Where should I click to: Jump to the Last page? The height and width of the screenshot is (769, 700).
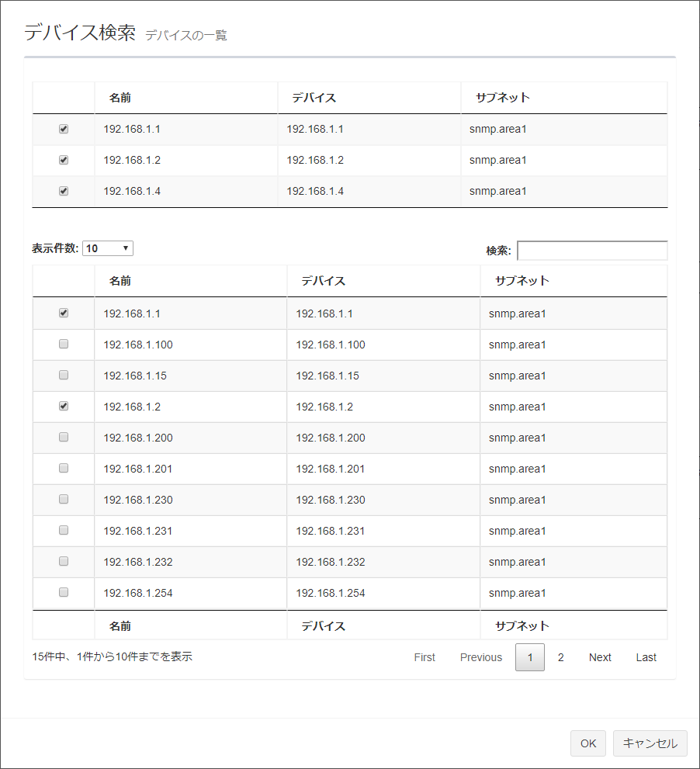pyautogui.click(x=646, y=657)
